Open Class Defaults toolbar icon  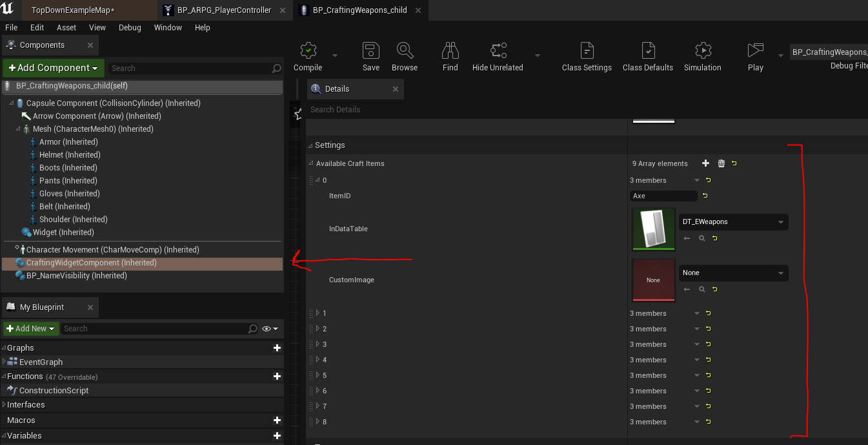point(648,51)
